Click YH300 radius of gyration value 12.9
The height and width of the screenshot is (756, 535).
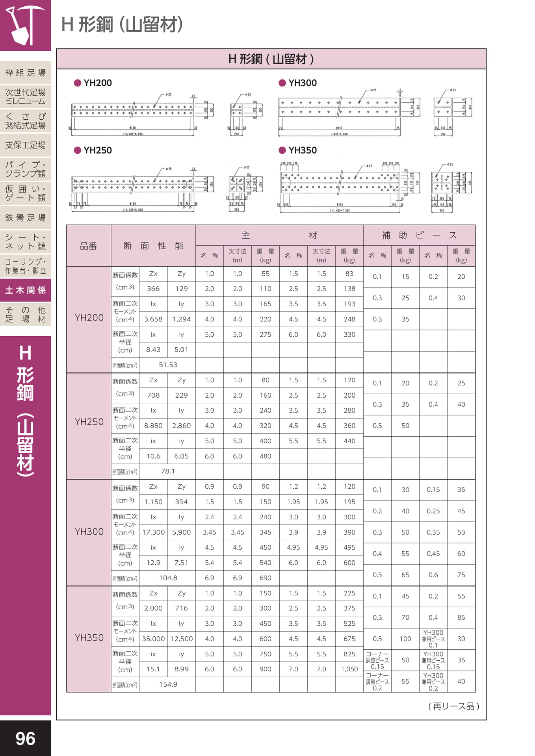[153, 563]
